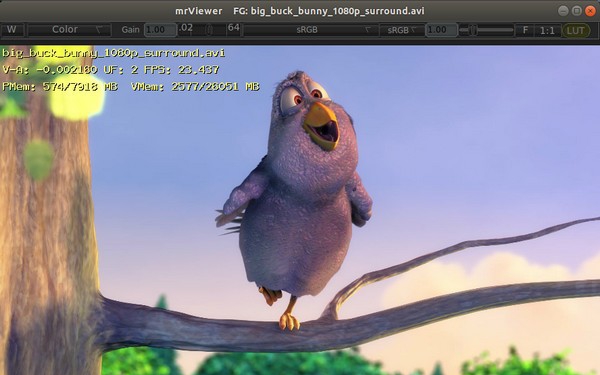Adjust the gamma slider

click(486, 30)
